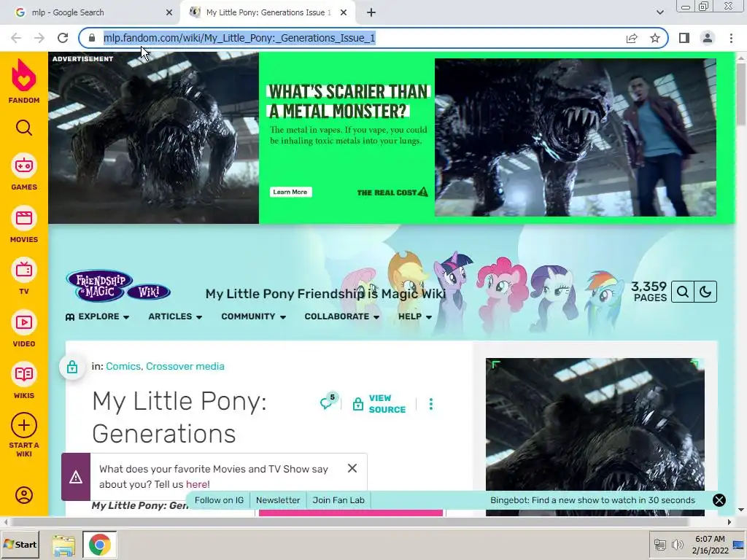Open the Chrome profile avatar icon

[x=708, y=38]
